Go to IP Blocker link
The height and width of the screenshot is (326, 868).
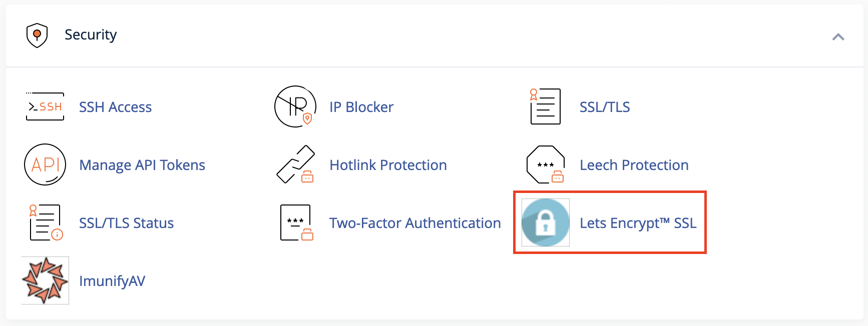click(361, 107)
